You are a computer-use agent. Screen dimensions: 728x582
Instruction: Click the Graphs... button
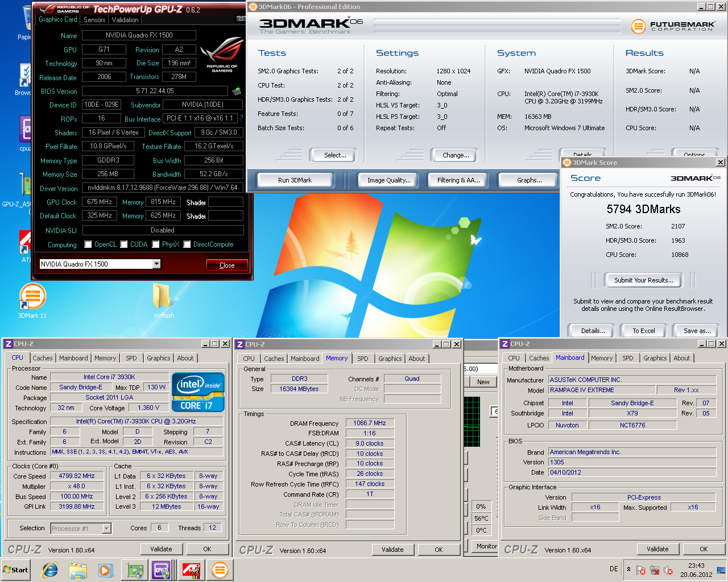[529, 180]
